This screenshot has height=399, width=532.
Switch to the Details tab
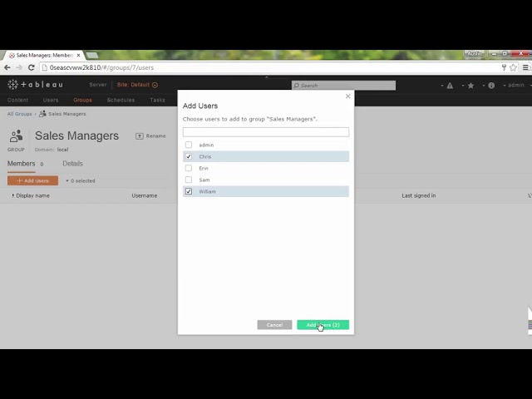coord(72,164)
